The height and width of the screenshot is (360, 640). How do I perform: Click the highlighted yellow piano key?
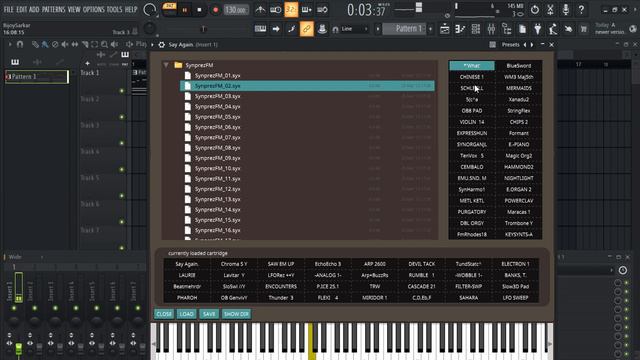[x=312, y=342]
